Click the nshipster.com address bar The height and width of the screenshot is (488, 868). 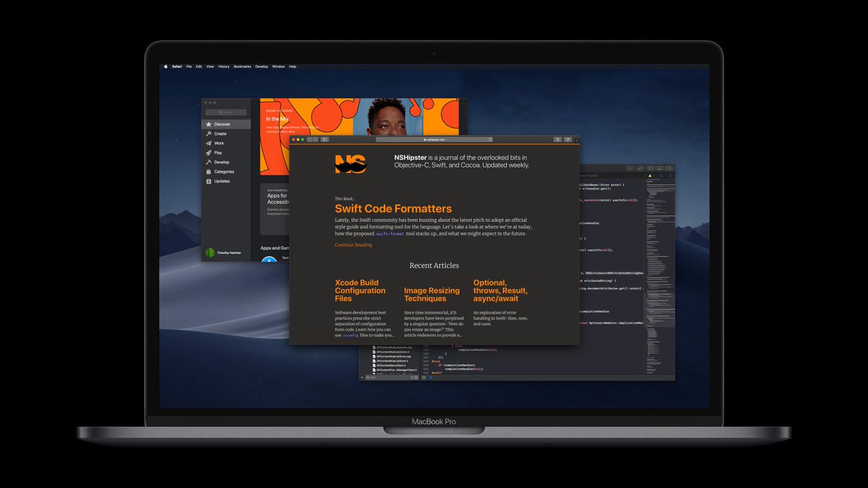click(x=434, y=140)
